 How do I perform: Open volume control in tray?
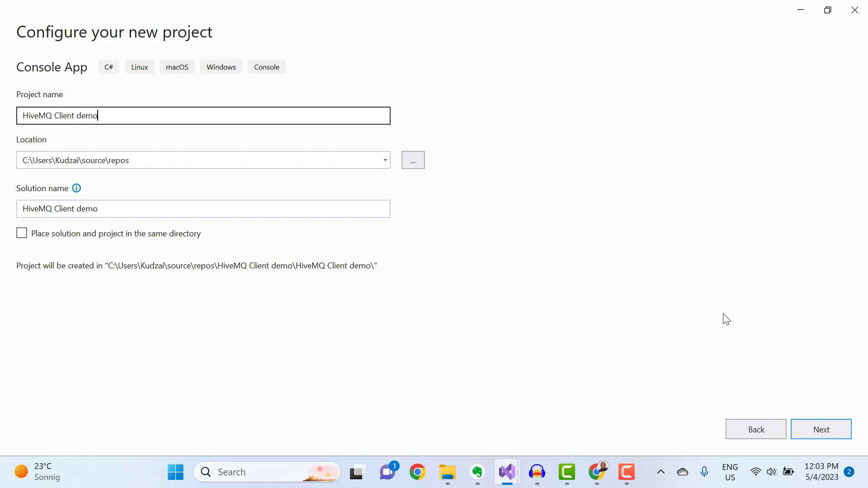(771, 472)
